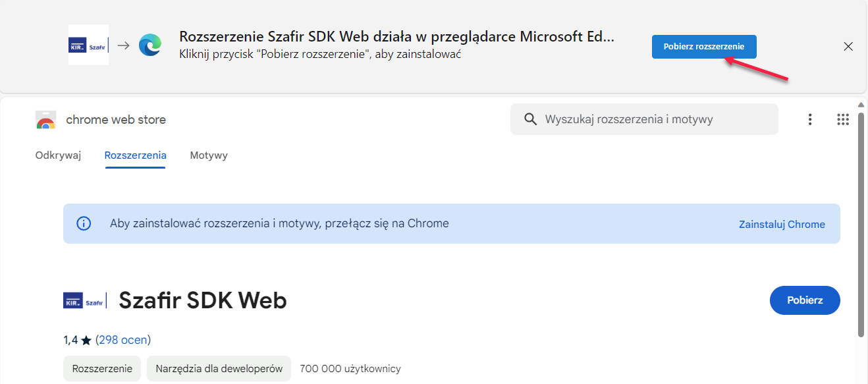Open the three-dot more options menu
The image size is (868, 384).
(810, 119)
